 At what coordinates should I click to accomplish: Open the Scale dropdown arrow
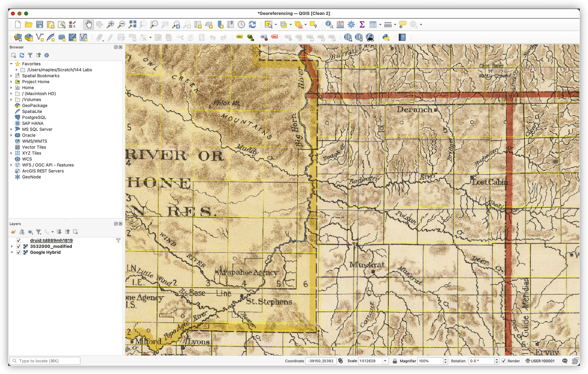[x=385, y=361]
